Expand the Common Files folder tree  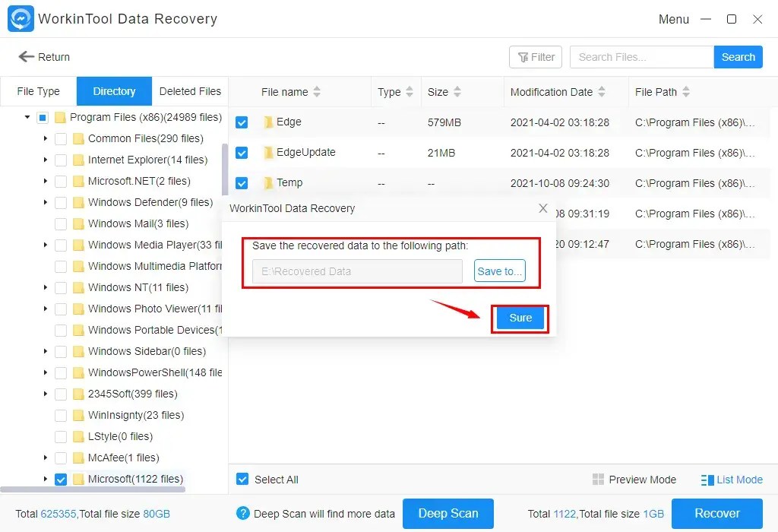pos(45,138)
